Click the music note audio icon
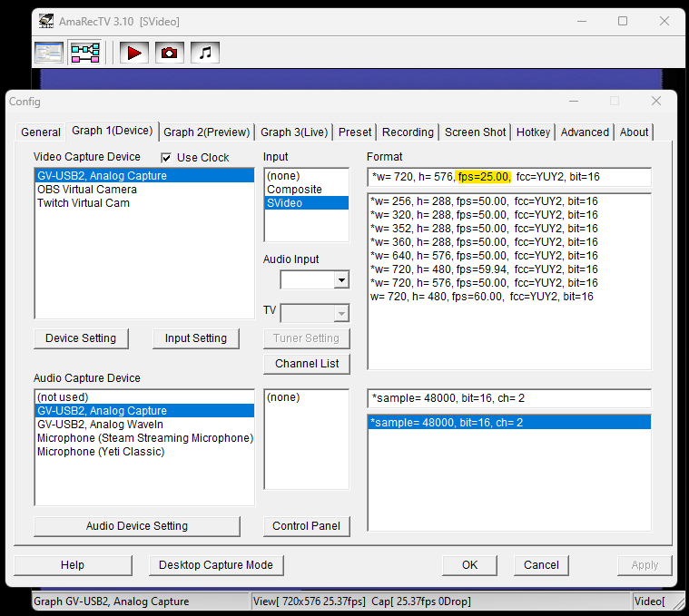This screenshot has height=616, width=689. (x=204, y=53)
